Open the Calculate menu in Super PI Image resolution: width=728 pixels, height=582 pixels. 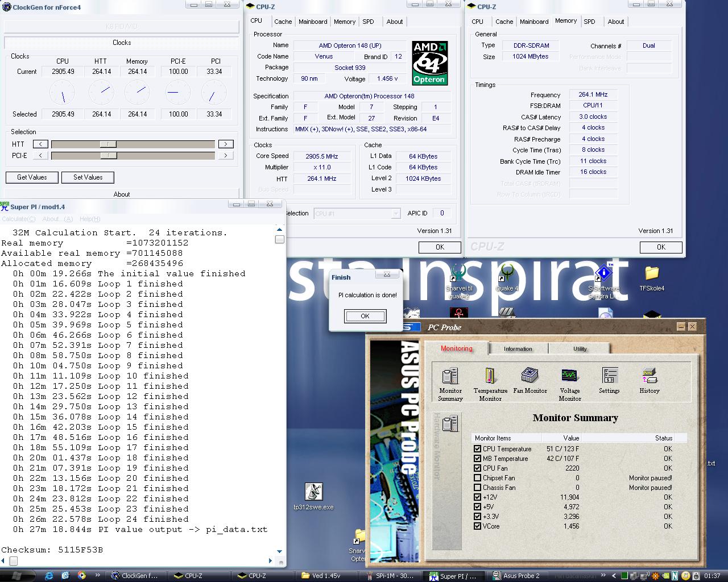click(x=19, y=219)
